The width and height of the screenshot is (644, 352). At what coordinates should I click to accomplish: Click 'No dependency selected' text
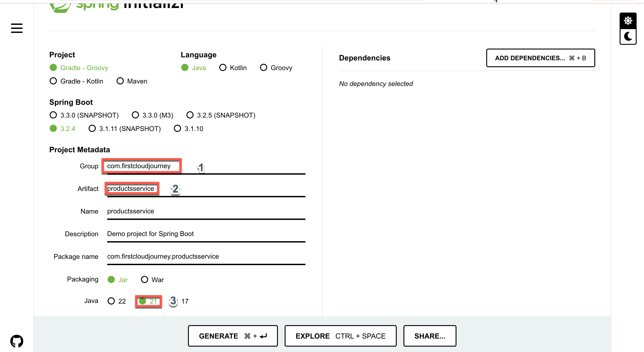[376, 84]
